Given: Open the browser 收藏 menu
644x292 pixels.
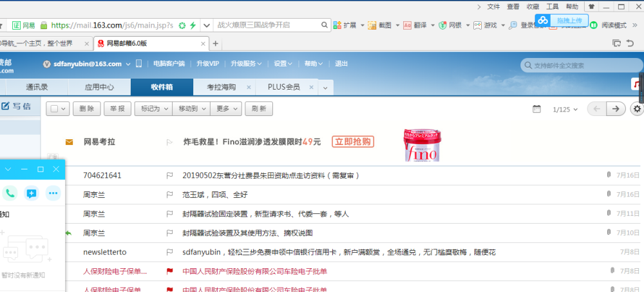Looking at the screenshot, I should pos(533,6).
